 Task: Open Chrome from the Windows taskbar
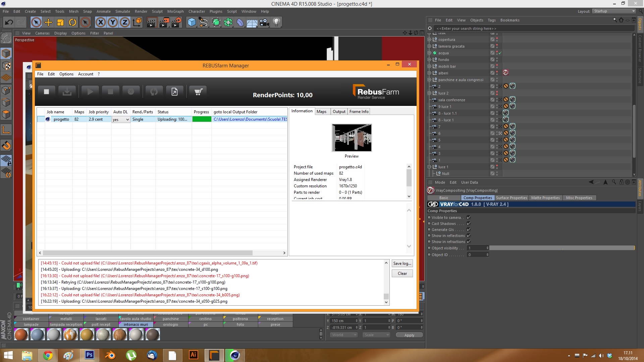[48, 355]
